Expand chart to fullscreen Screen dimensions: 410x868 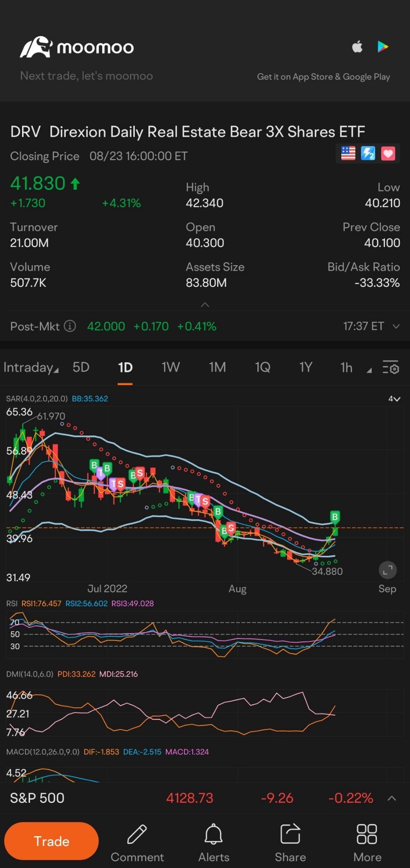click(x=388, y=570)
